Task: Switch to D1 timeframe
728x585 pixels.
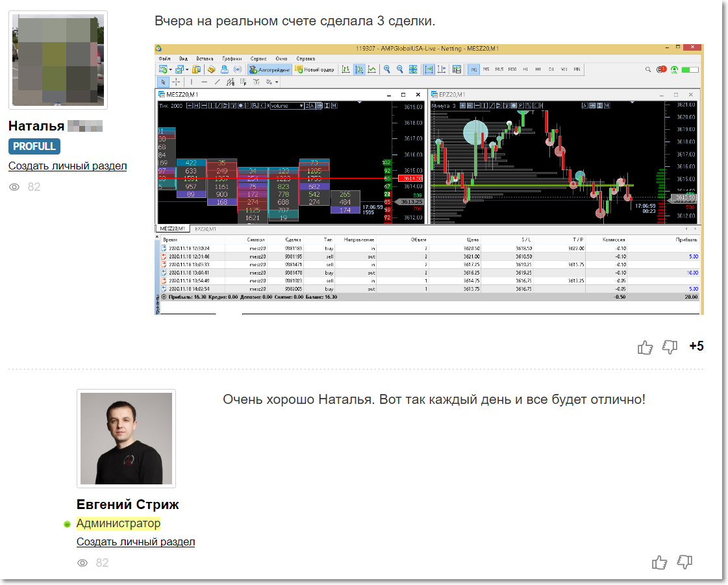Action: pos(551,69)
